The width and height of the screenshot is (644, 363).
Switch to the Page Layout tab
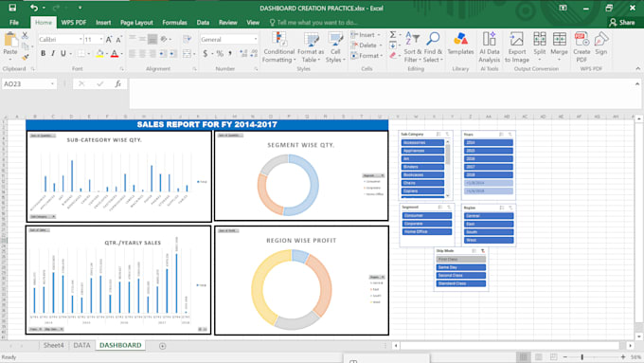(x=136, y=22)
